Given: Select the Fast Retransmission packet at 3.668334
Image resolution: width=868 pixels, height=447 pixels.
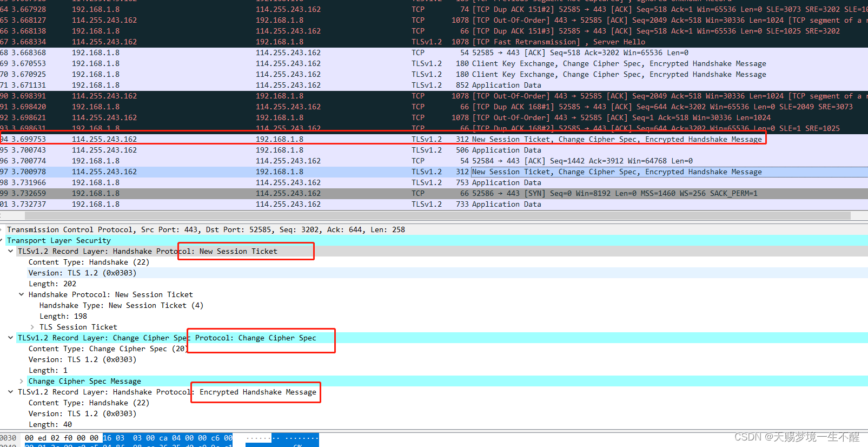Looking at the screenshot, I should tap(434, 42).
